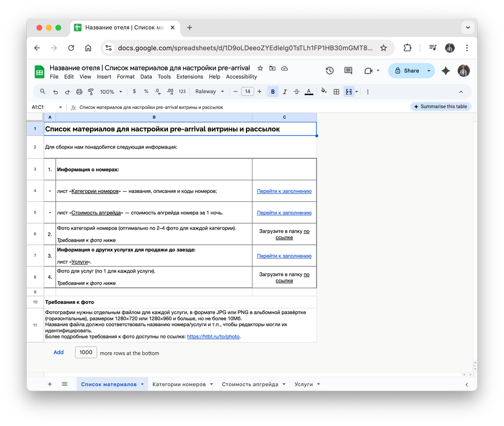Click the font size field showing 14
Screen dimensions: 504x426
pos(248,92)
